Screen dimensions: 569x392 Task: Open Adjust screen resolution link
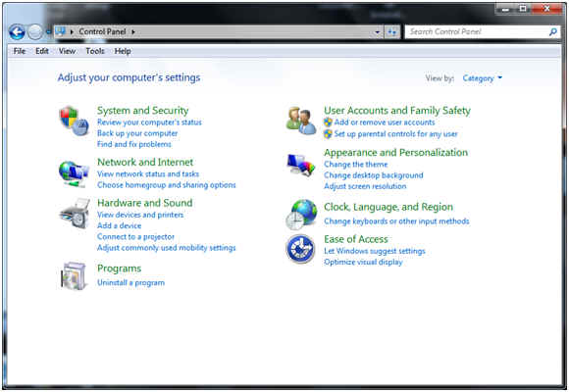(365, 186)
